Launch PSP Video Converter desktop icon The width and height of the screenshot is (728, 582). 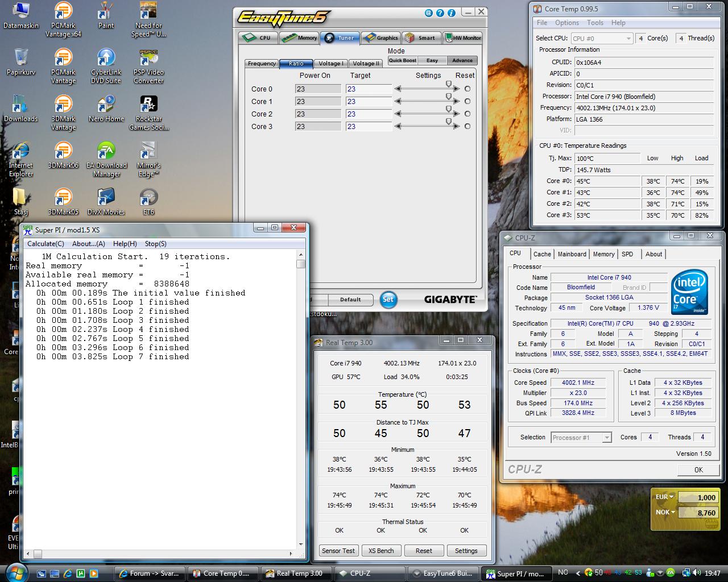pos(148,66)
